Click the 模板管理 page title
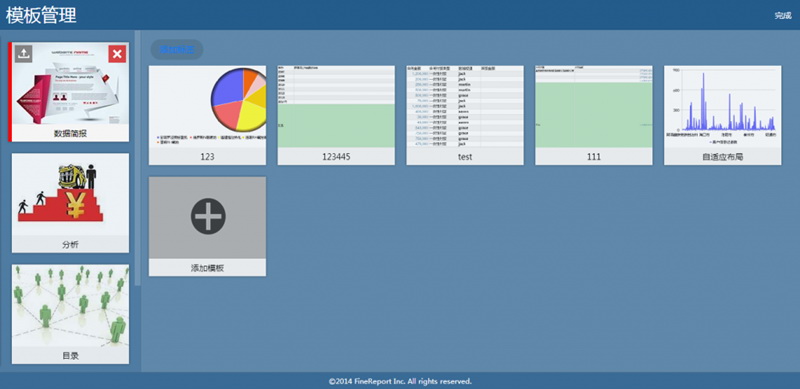Image resolution: width=800 pixels, height=389 pixels. click(x=41, y=15)
